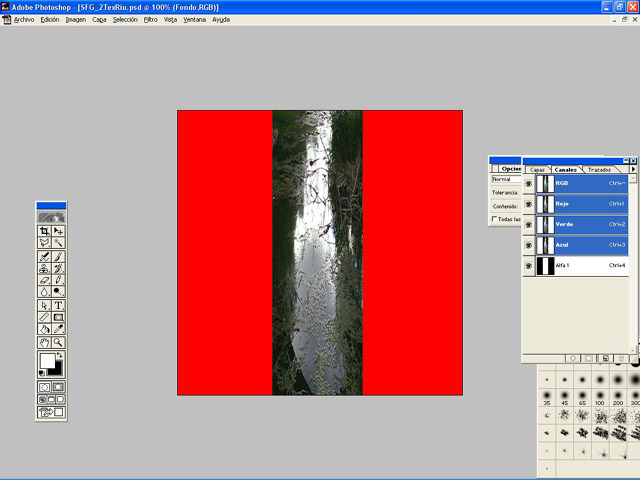This screenshot has width=640, height=480.
Task: Select the Zoom magnifier tool
Action: (x=58, y=342)
